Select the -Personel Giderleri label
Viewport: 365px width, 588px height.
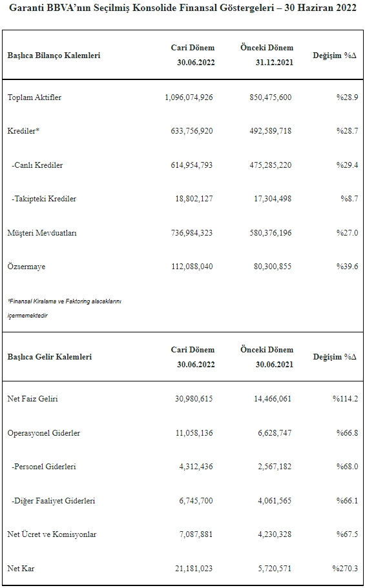(43, 467)
